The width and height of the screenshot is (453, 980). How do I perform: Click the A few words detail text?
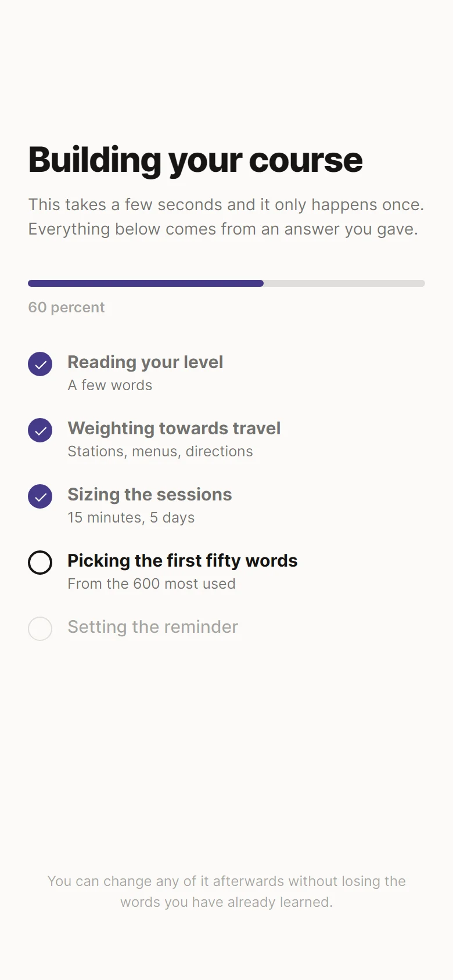110,385
